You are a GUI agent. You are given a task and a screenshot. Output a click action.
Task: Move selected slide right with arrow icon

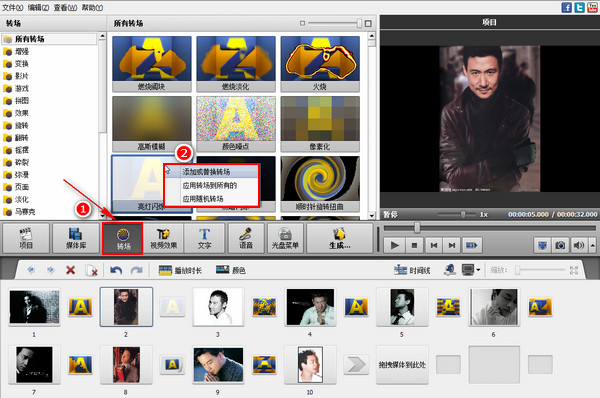click(51, 270)
